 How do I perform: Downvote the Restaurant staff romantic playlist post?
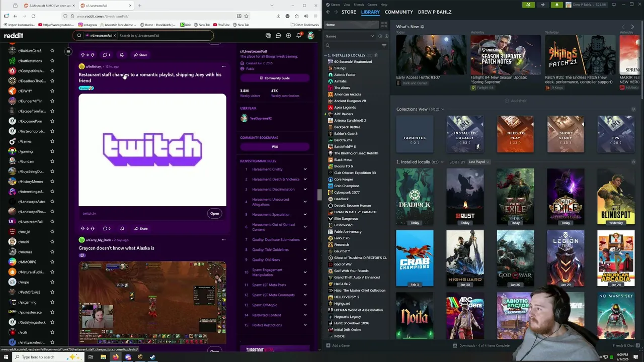coord(92,228)
